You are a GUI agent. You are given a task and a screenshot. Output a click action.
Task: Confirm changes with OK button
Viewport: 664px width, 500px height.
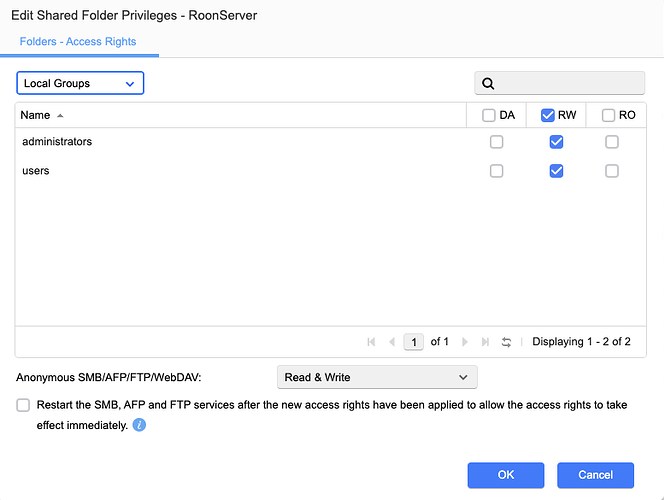click(x=506, y=475)
